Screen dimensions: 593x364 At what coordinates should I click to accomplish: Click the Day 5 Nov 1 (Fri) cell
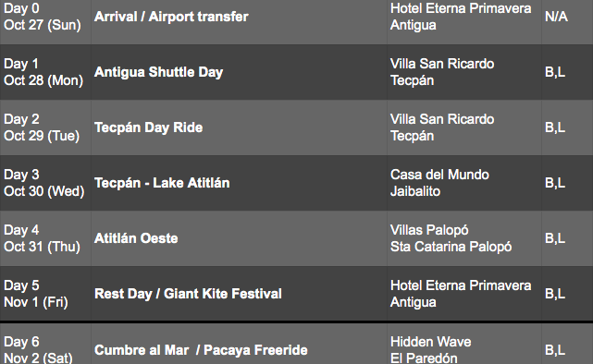click(45, 294)
